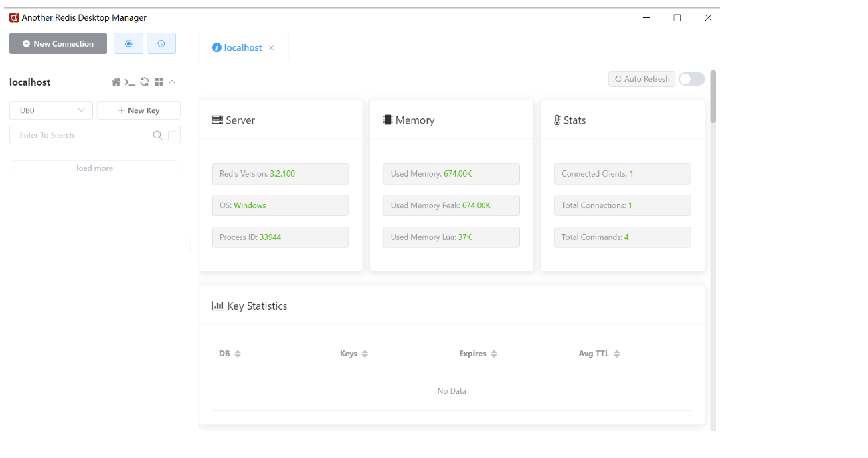The width and height of the screenshot is (868, 458).
Task: Sort by Expires column arrows
Action: (494, 354)
